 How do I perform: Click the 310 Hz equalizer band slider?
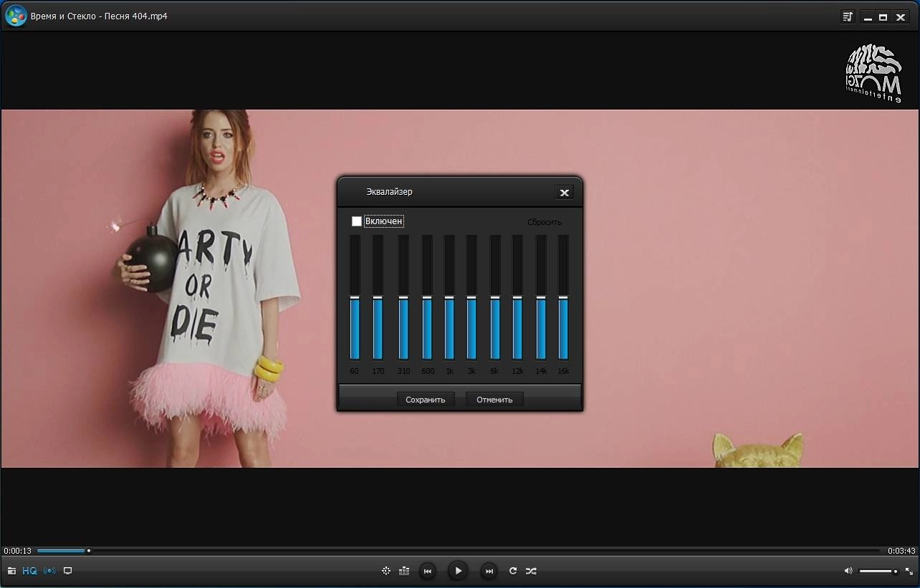click(403, 297)
